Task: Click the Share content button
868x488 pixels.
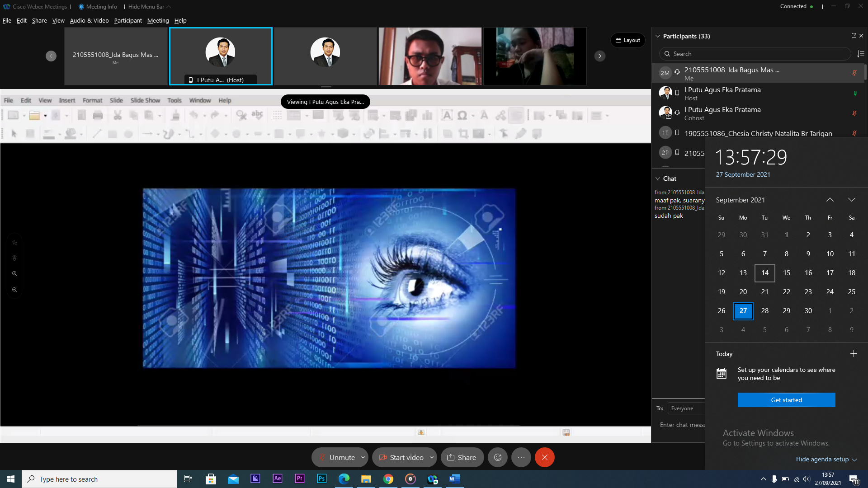Action: (x=462, y=457)
